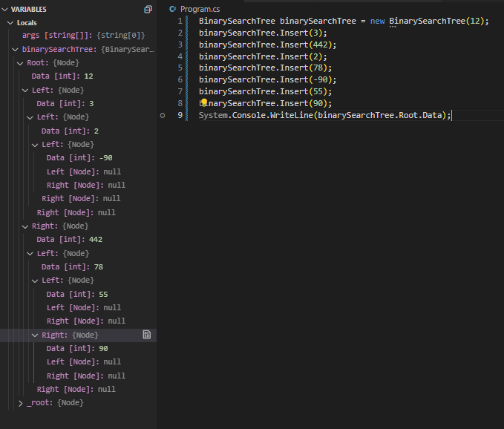The width and height of the screenshot is (504, 429).
Task: Click line number 1 in the gutter
Action: pos(180,21)
